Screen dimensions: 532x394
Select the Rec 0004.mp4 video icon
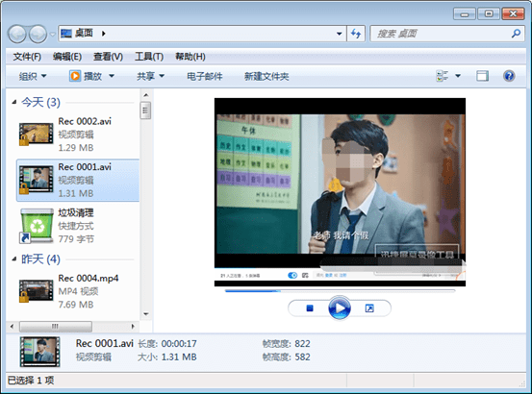(36, 290)
